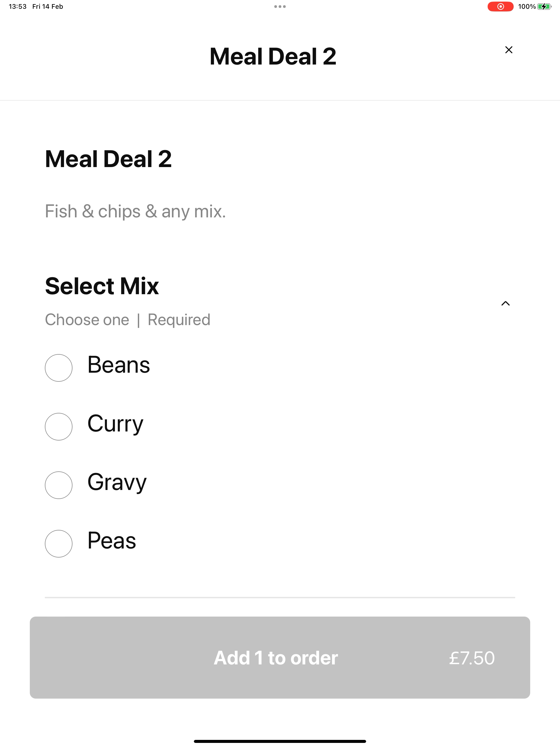Tap the 100% battery percentage
This screenshot has height=747, width=560.
point(527,6)
